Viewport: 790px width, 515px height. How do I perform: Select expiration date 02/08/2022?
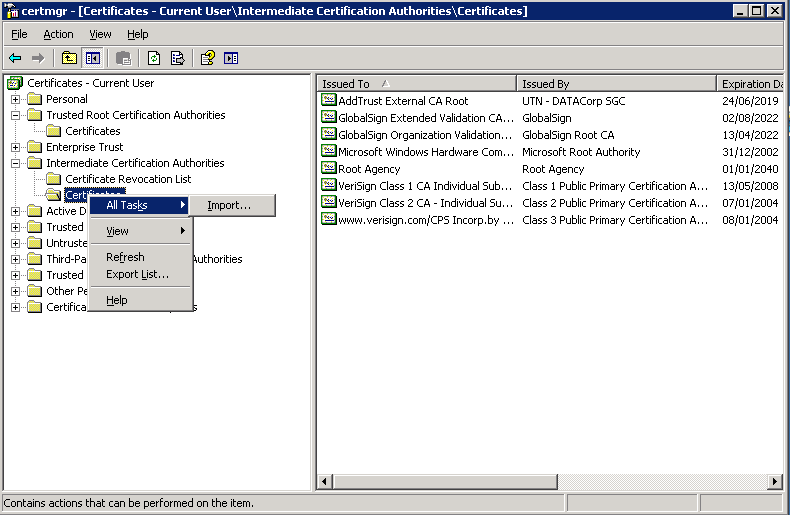pyautogui.click(x=750, y=118)
